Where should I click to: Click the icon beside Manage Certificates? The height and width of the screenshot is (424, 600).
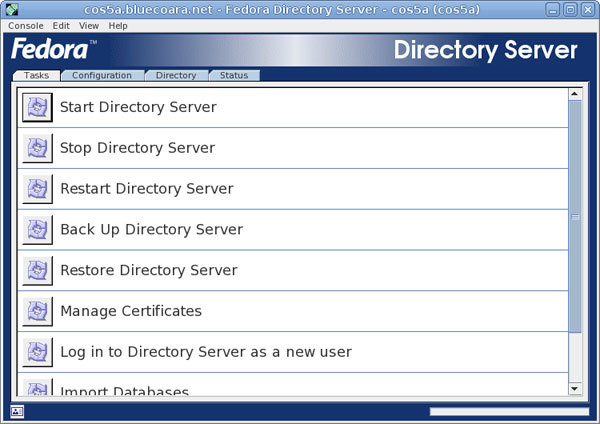tap(37, 311)
